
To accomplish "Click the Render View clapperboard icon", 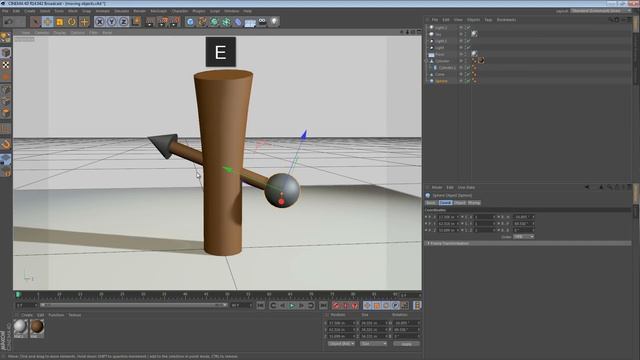I will tap(151, 21).
